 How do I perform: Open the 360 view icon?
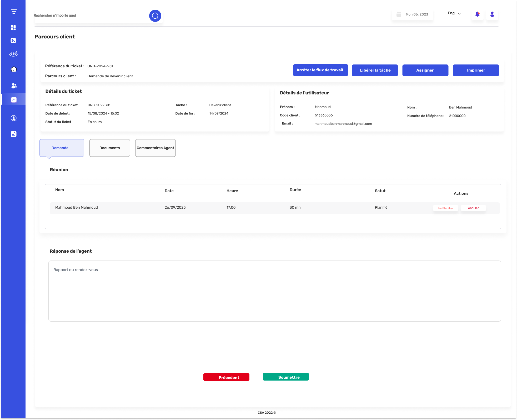click(13, 54)
